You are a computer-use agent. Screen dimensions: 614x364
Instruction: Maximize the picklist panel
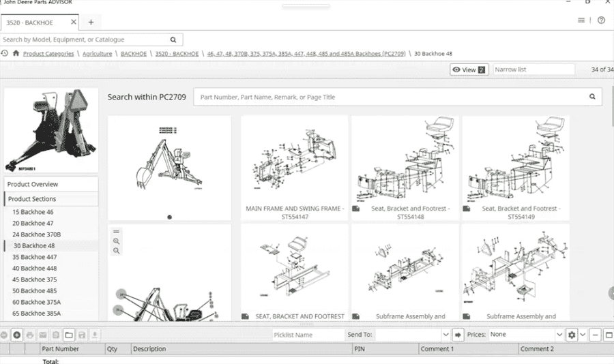pyautogui.click(x=609, y=335)
